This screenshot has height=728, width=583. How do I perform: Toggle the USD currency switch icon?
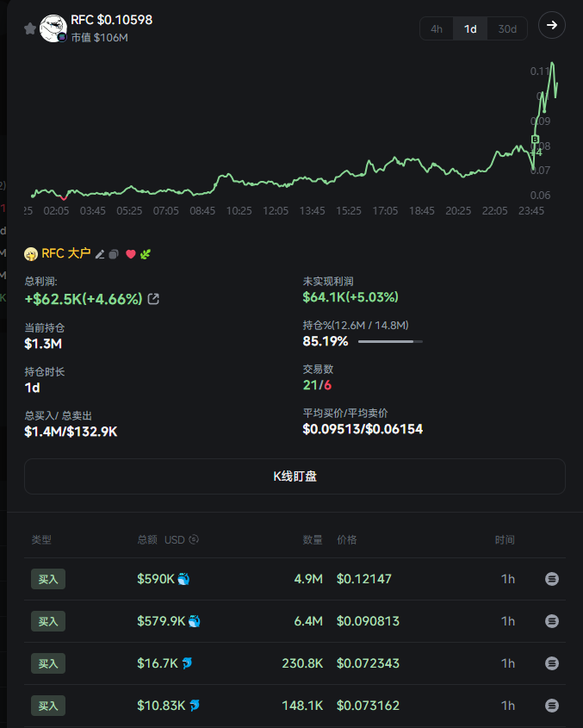(x=194, y=539)
